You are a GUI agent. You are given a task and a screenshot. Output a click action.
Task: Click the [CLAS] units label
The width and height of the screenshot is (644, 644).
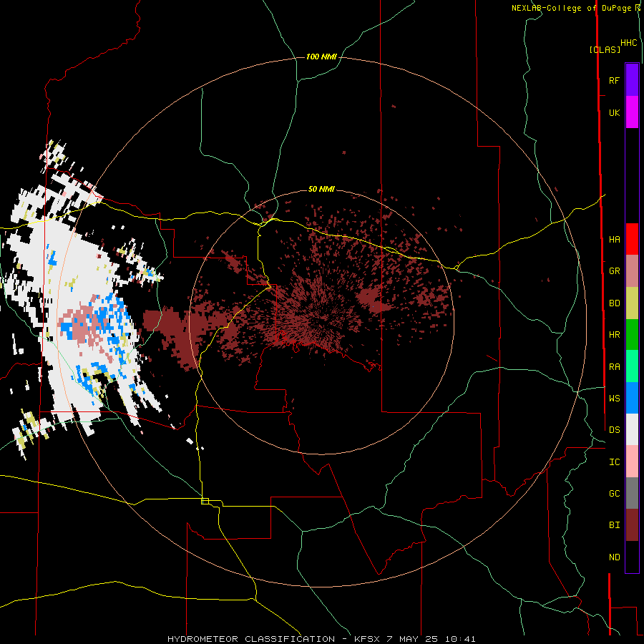(x=605, y=49)
